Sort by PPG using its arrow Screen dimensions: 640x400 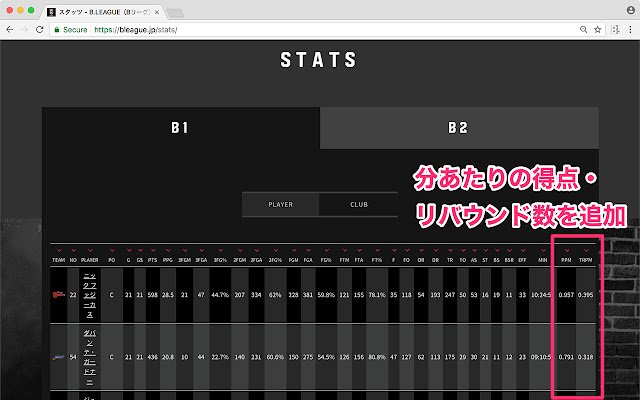point(168,250)
